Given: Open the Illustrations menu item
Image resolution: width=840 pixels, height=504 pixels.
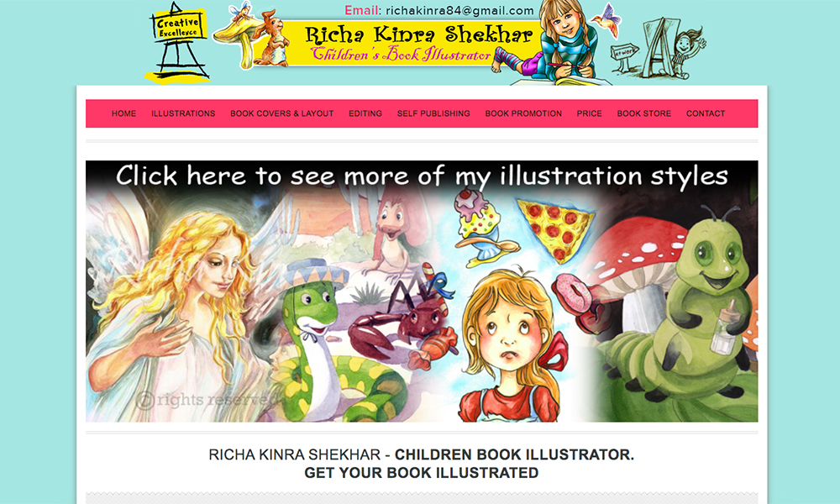Looking at the screenshot, I should [x=183, y=113].
